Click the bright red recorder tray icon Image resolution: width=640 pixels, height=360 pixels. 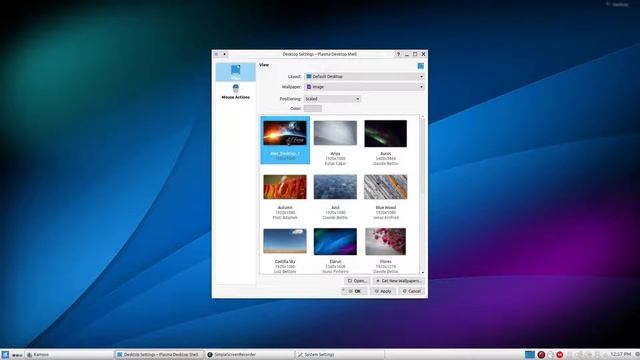560,355
